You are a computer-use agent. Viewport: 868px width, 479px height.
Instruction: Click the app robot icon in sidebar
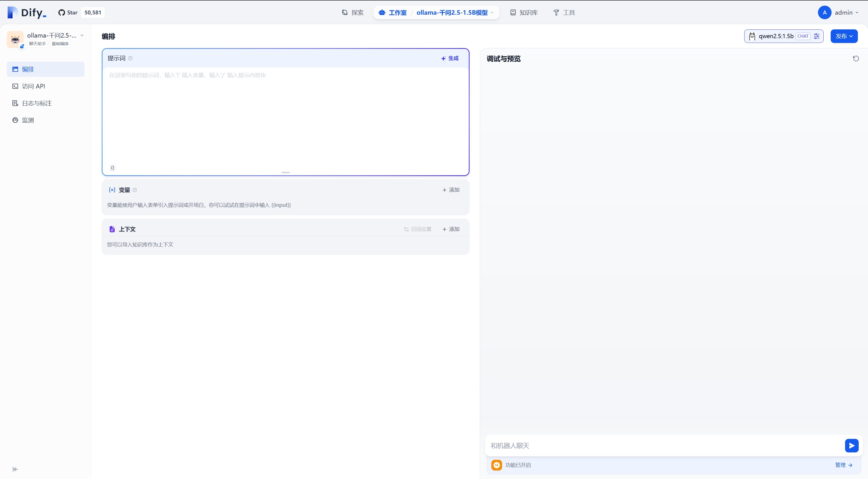coord(15,40)
